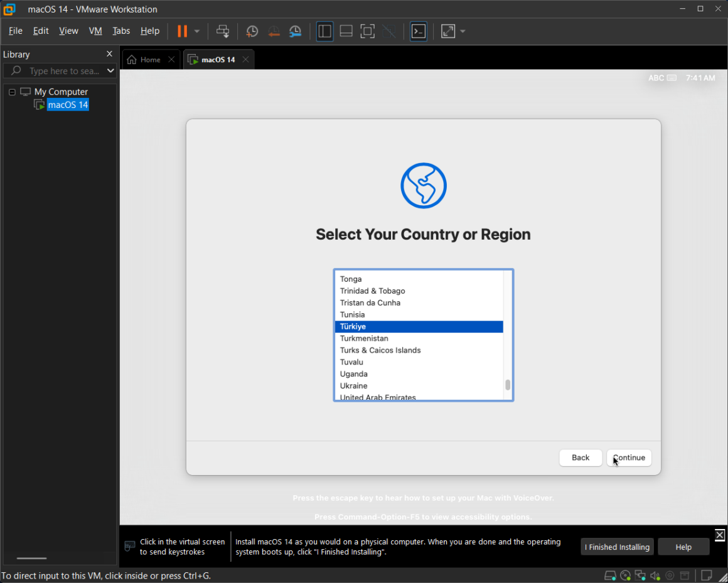Open the Help menu in menu bar
Image resolution: width=728 pixels, height=583 pixels.
pos(150,31)
